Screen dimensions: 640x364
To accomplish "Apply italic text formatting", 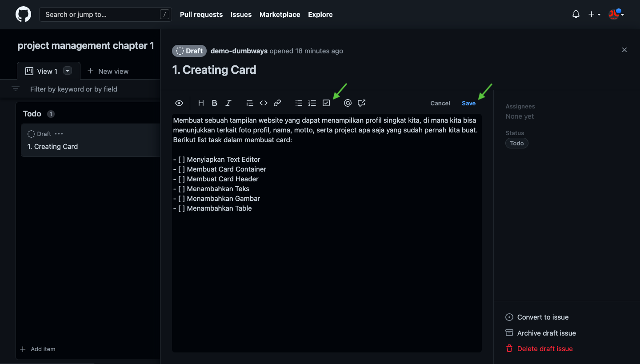I will [228, 103].
